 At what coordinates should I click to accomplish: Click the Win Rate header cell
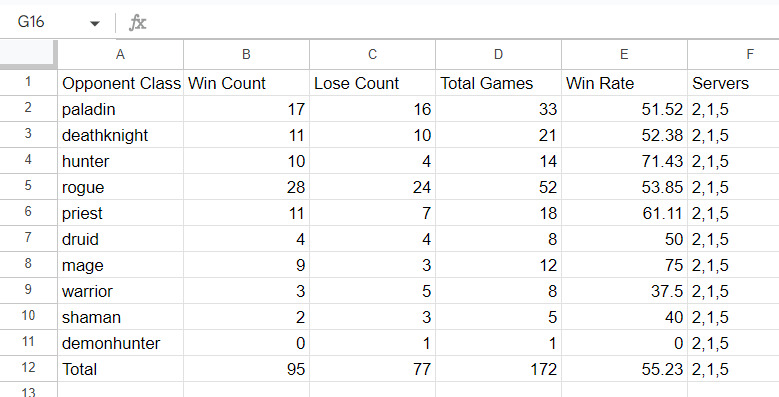[x=624, y=83]
